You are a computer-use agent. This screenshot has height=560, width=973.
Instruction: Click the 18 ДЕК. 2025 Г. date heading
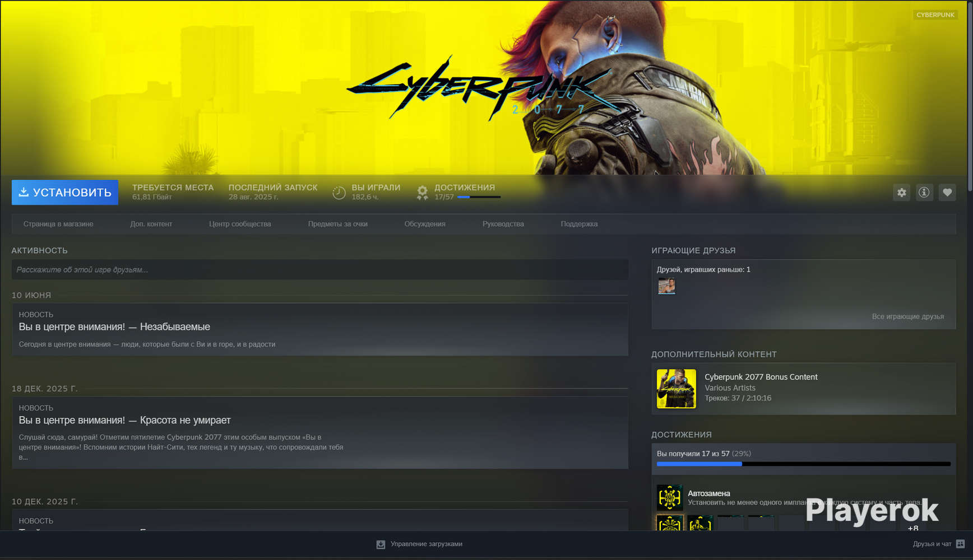pyautogui.click(x=45, y=389)
